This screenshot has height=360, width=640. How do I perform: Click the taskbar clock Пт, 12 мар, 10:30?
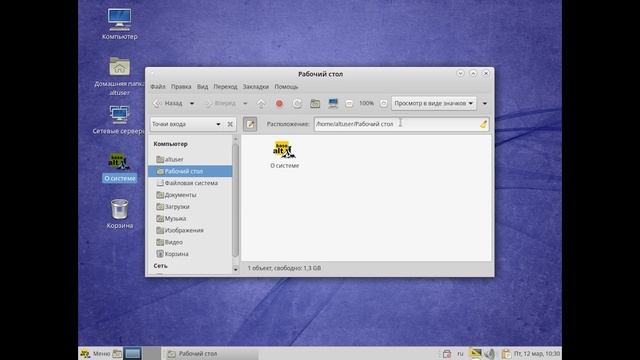coord(537,353)
